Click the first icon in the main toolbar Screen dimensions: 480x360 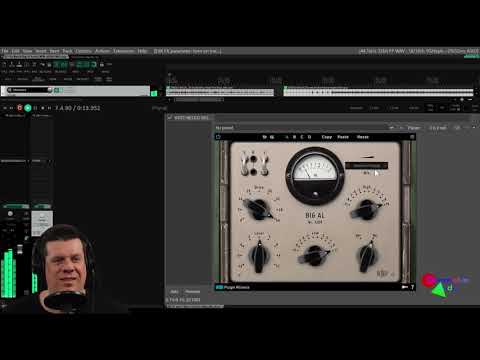[4, 65]
